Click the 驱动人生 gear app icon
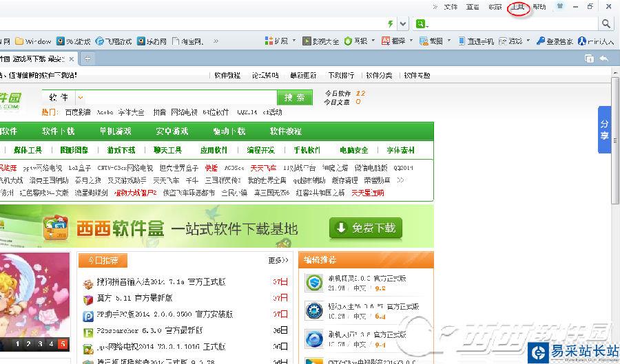The height and width of the screenshot is (364, 620). [x=314, y=311]
